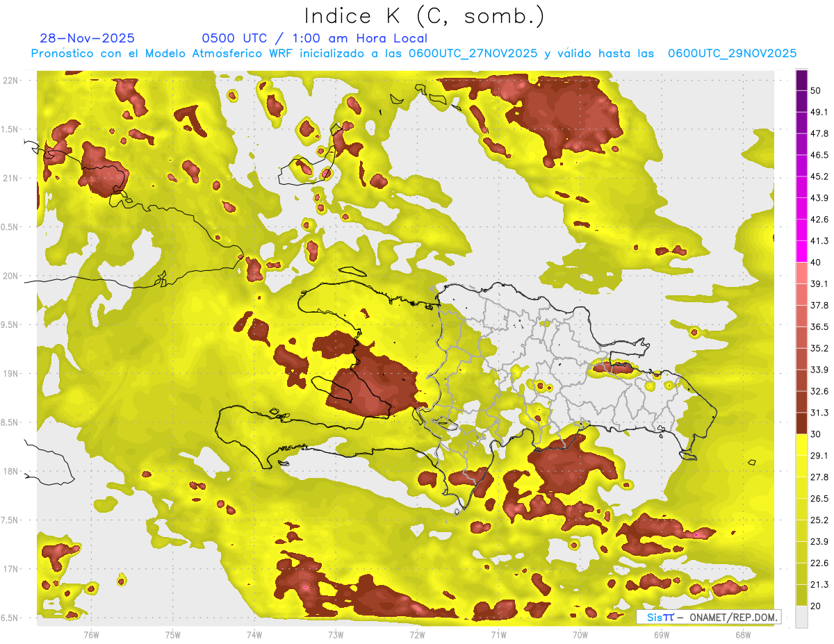Click the colorbar value "35.2"
Viewport: 834px width, 644px height.
(819, 348)
